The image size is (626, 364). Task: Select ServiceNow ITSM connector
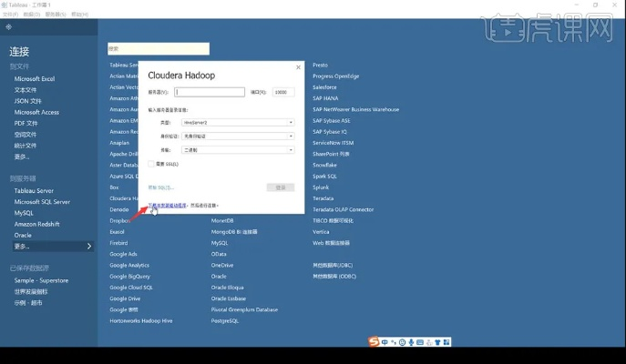tap(333, 143)
